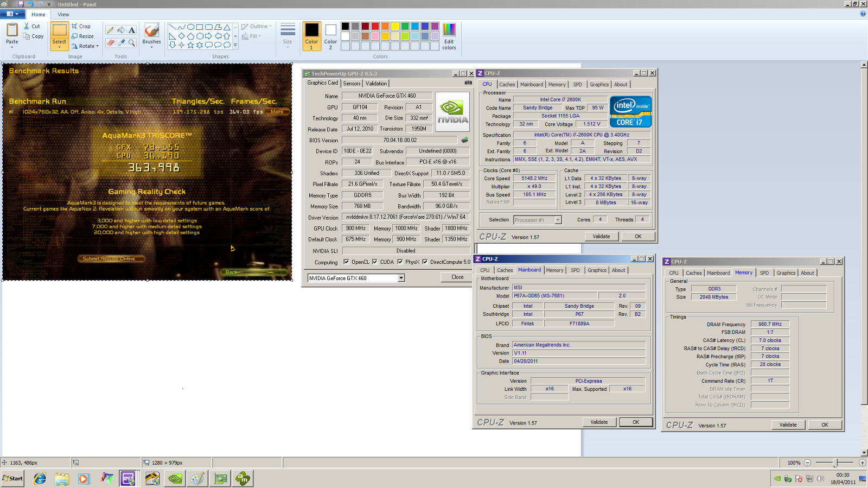Screen dimensions: 868x488
Task: Click the Windows Start button
Action: point(12,478)
